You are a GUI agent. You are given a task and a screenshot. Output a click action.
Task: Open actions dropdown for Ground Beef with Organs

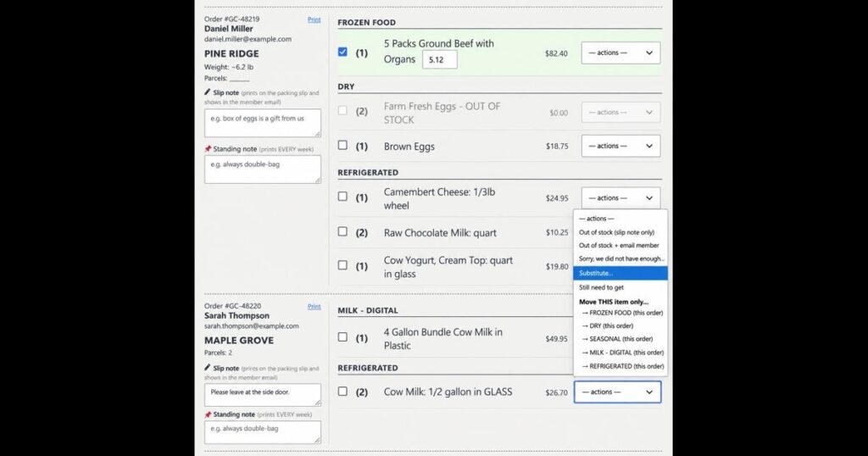click(x=620, y=53)
